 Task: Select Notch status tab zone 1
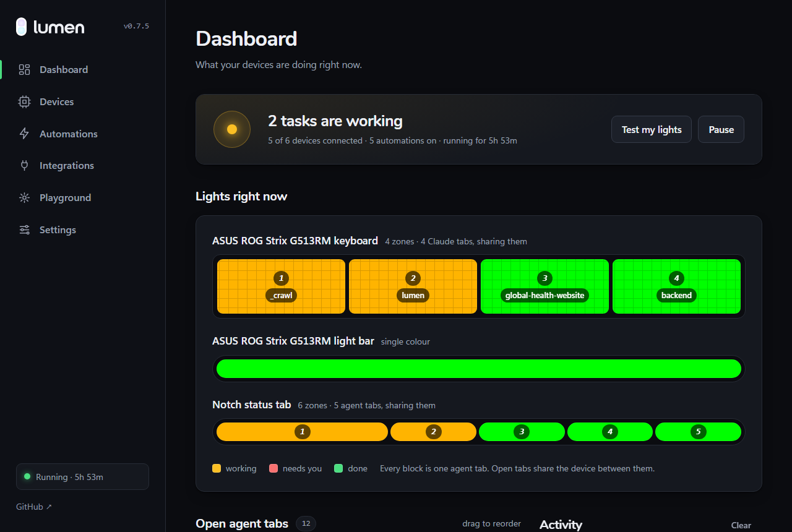(302, 432)
